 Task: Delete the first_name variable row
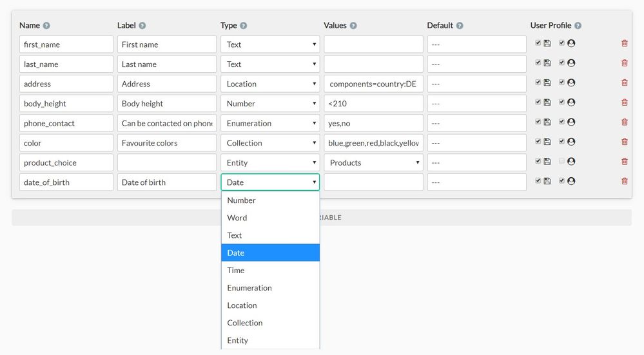(x=624, y=43)
